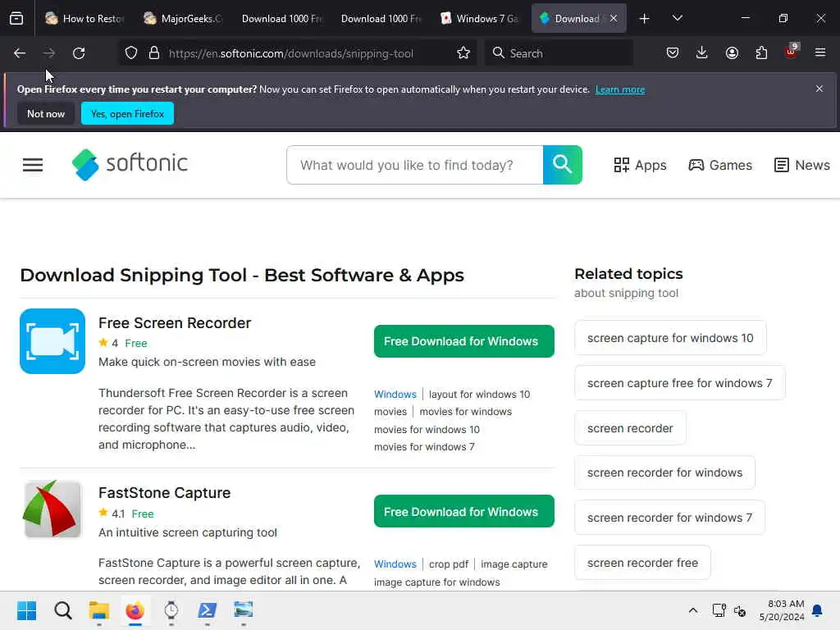Image resolution: width=840 pixels, height=630 pixels.
Task: Reload the current page
Action: [79, 53]
